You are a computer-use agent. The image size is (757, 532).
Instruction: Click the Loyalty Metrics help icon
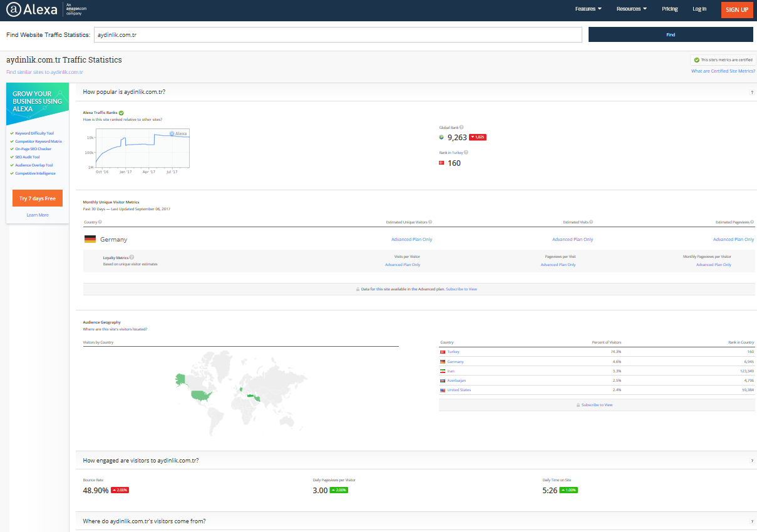click(131, 257)
